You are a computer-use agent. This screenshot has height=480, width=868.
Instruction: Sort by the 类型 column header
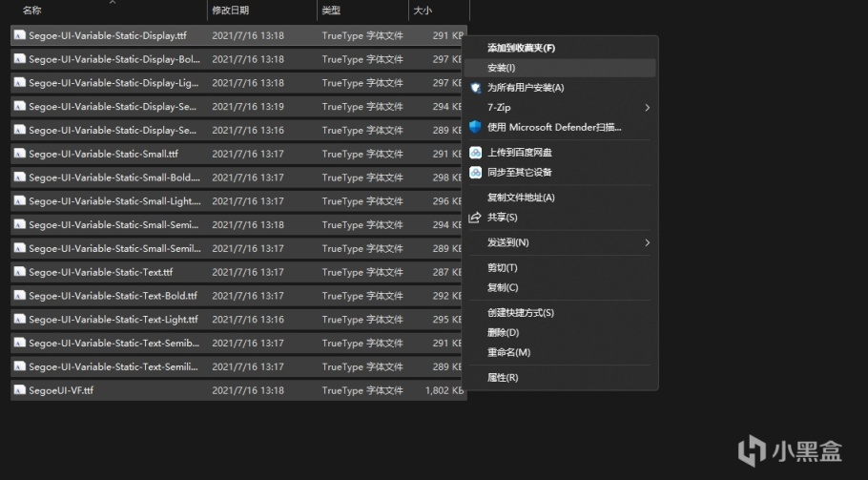point(331,10)
